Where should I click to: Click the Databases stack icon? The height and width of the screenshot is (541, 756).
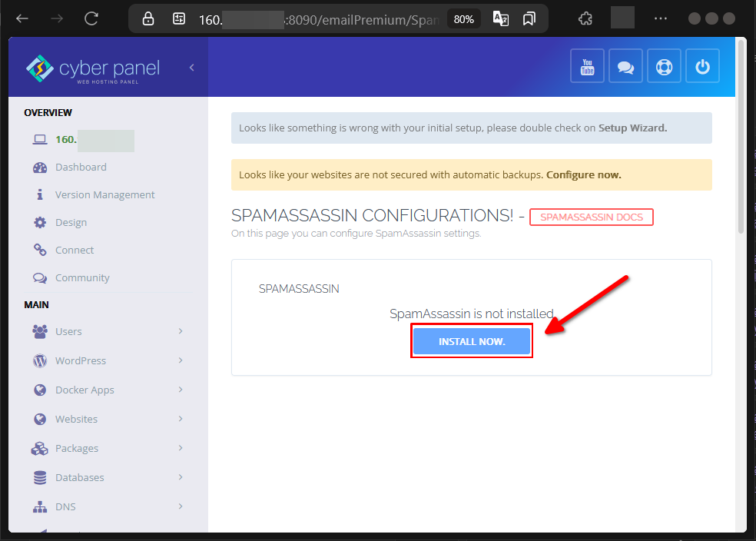coord(40,478)
